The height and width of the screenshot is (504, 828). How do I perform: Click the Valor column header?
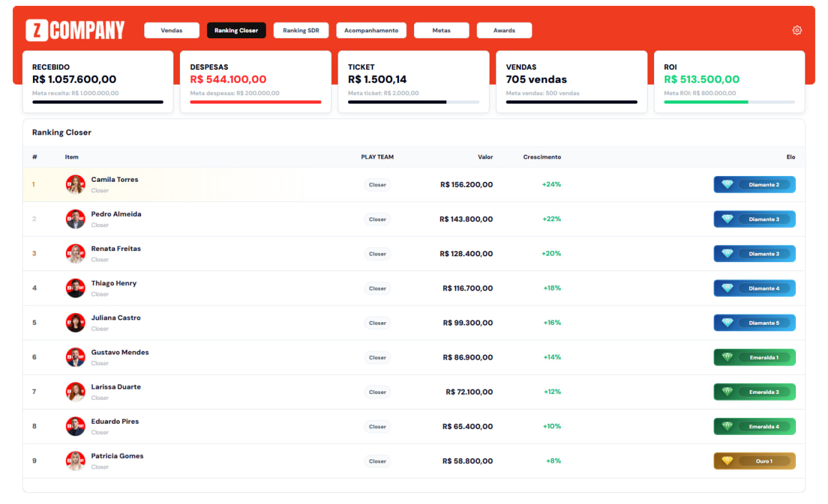(485, 157)
